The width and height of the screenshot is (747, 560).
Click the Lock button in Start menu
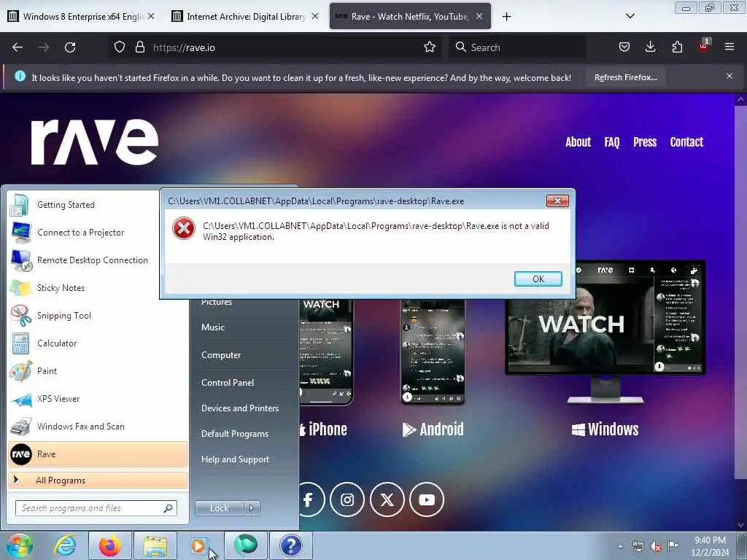coord(219,508)
